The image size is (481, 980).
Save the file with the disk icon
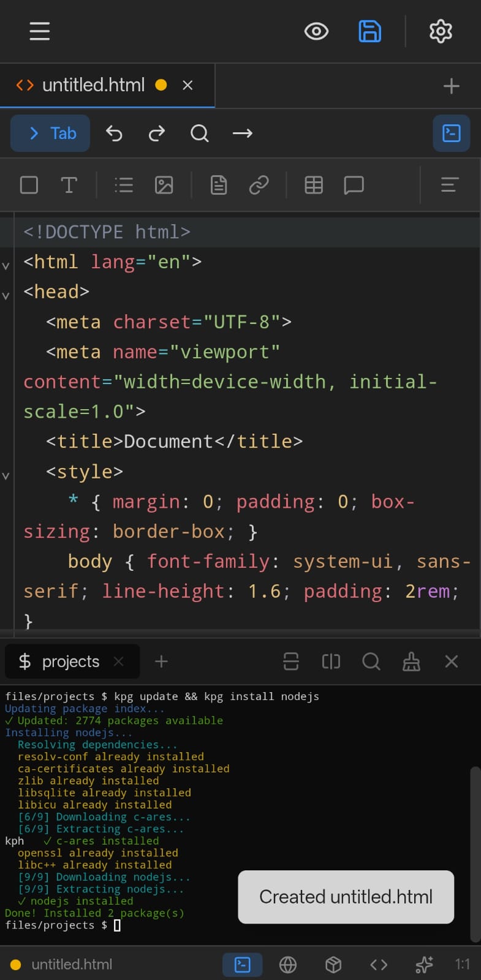(x=369, y=31)
